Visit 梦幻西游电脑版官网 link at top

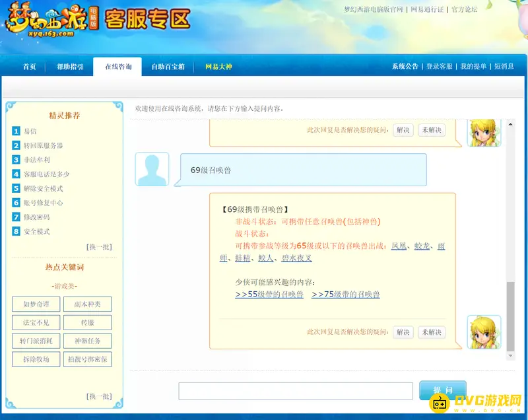[x=373, y=9]
